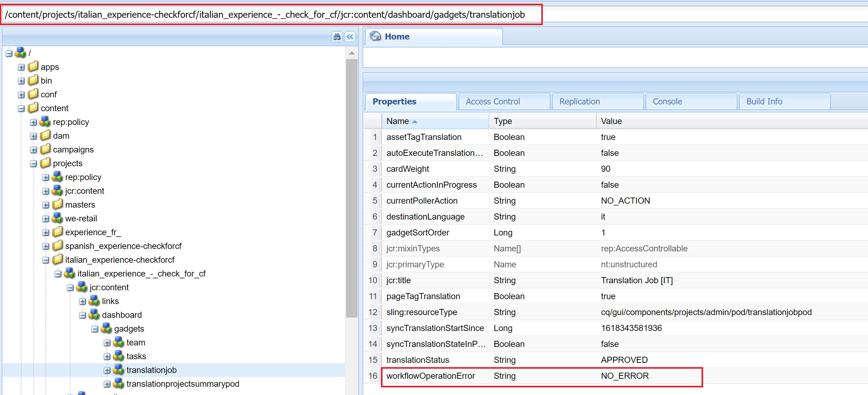868x395 pixels.
Task: Click the Home tab icon
Action: pos(375,36)
